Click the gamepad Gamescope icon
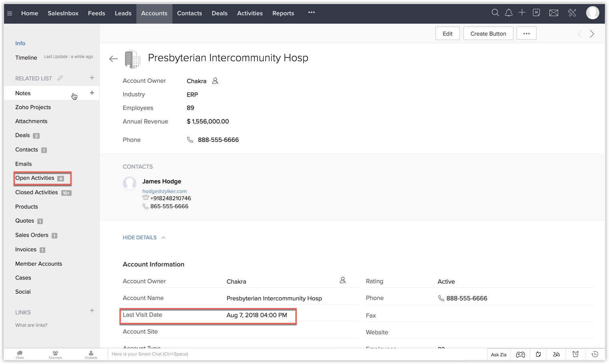The height and width of the screenshot is (364, 609). (x=521, y=354)
